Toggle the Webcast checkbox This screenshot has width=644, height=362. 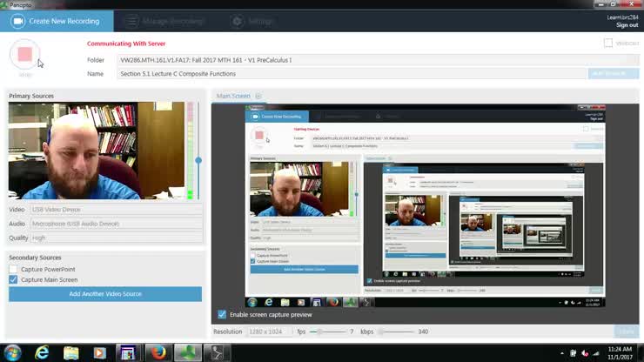608,43
